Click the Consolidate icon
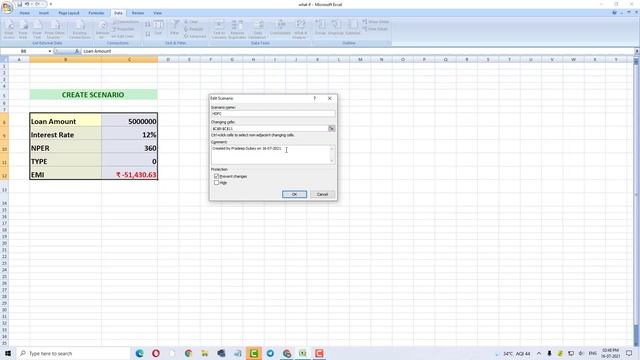Viewport: 640px width, 360px height. [x=281, y=28]
